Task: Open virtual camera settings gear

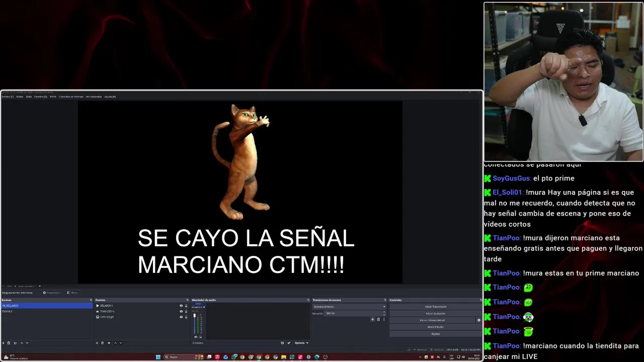Action: coord(479,320)
